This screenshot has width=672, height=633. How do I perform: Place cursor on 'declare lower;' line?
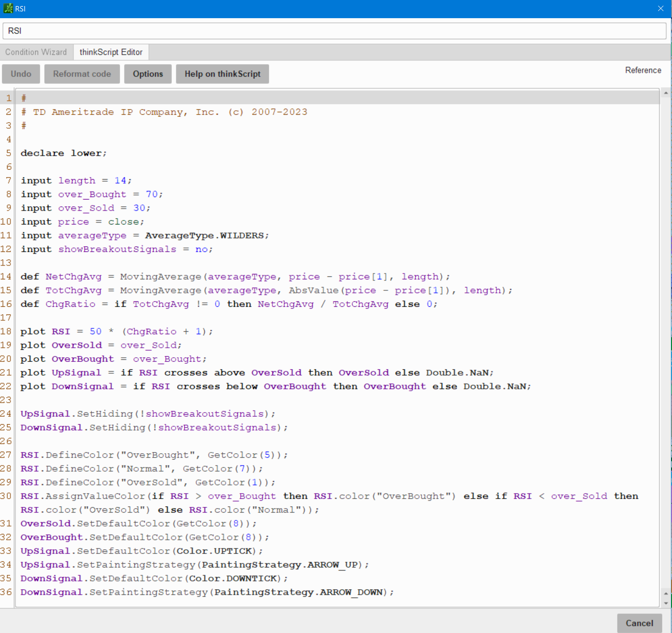pyautogui.click(x=63, y=153)
